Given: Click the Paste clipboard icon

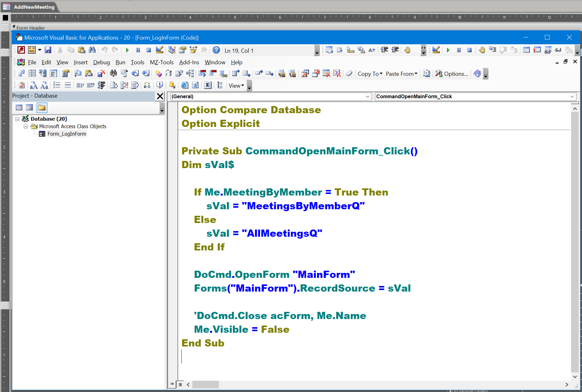Looking at the screenshot, I should [81, 50].
